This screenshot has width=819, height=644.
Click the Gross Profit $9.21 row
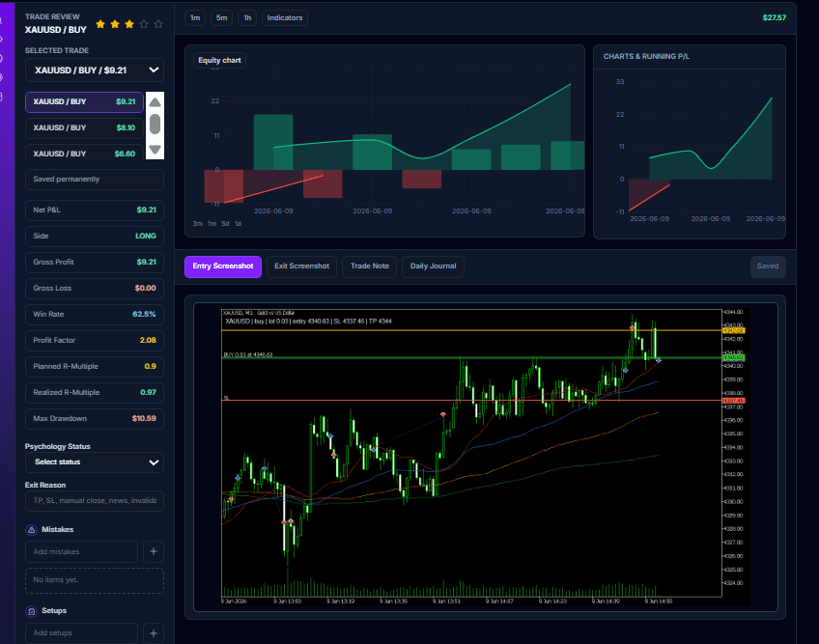(x=95, y=263)
